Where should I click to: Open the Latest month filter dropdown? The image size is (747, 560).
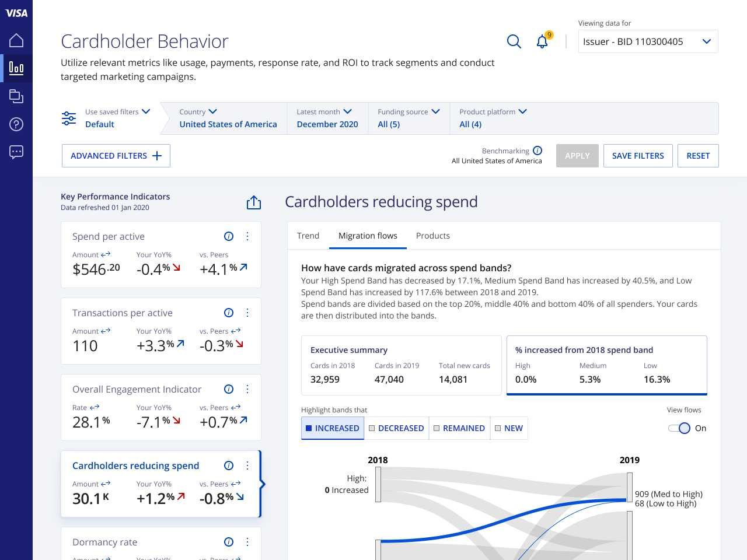coord(324,111)
